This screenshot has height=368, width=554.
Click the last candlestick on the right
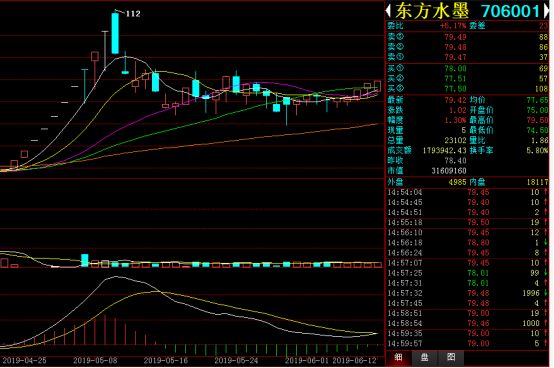pos(378,86)
